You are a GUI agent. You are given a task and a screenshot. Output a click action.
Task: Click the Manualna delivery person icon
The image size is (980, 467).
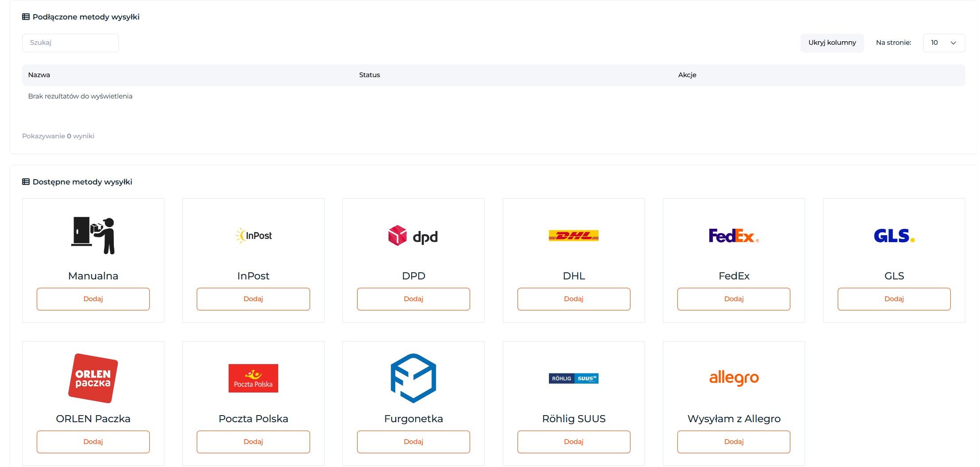click(93, 235)
